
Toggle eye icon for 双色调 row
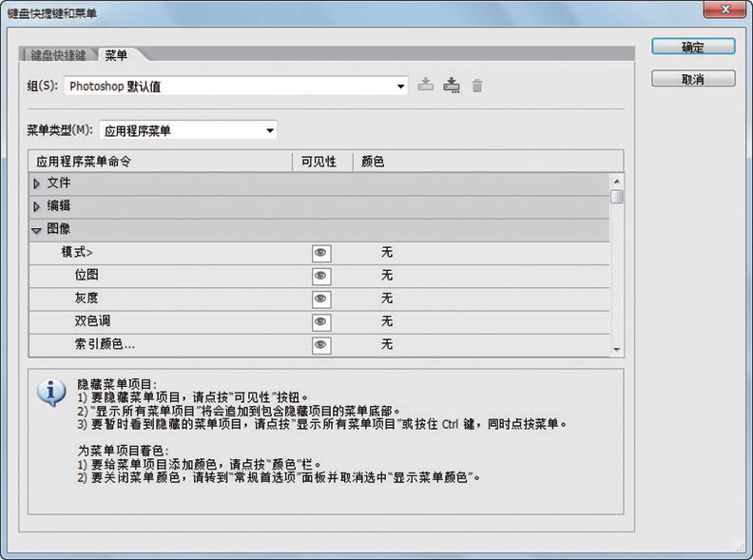point(321,321)
